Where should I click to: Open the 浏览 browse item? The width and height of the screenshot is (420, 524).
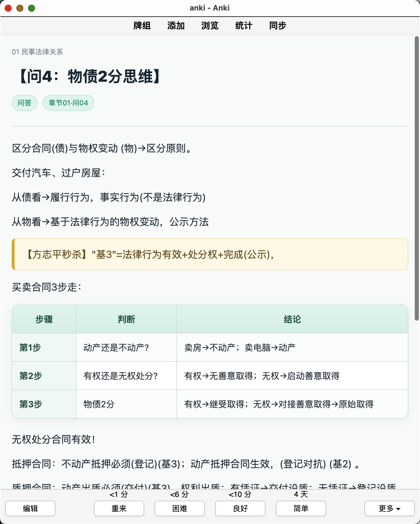(x=210, y=26)
